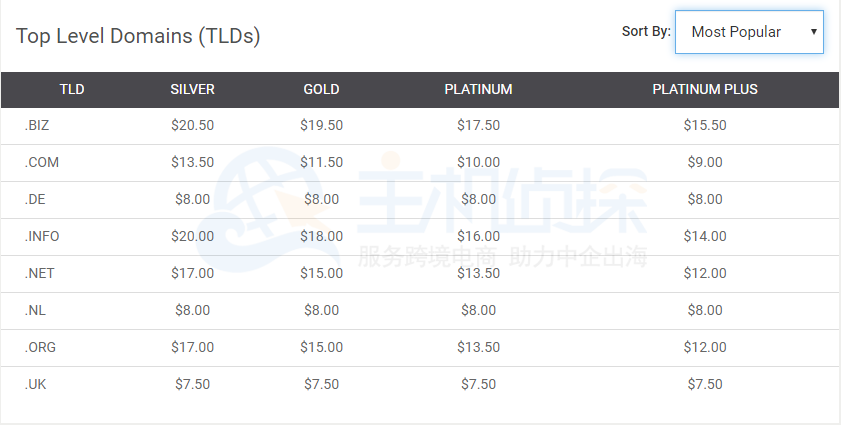Select the .UK domain row label

pyautogui.click(x=35, y=384)
